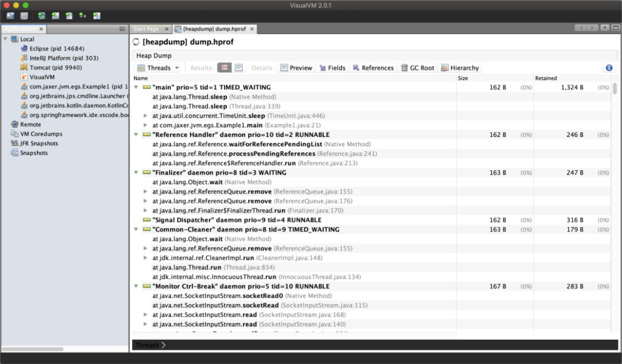Collapse the "Monitor Ctrl-Break" thread node
622x364 pixels.
136,286
